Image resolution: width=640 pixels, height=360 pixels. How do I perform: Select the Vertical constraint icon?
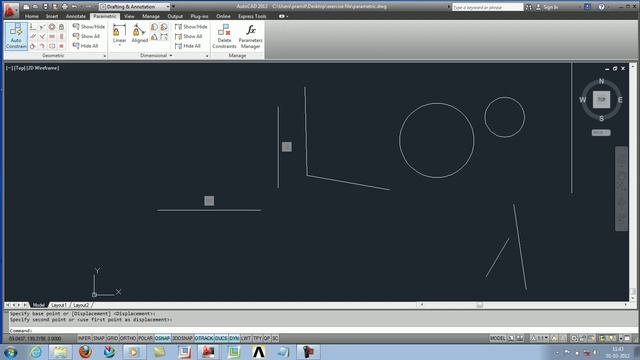click(x=61, y=36)
